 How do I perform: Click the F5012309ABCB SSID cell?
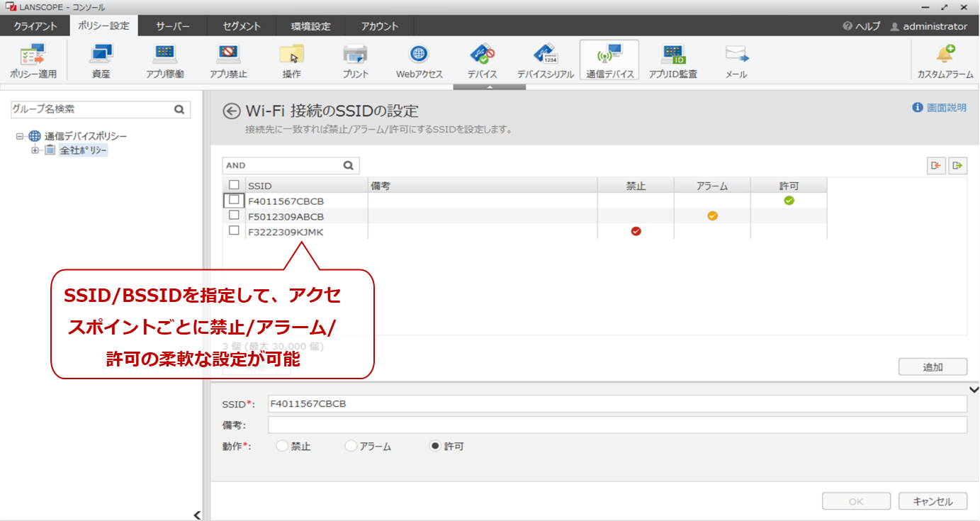[307, 216]
